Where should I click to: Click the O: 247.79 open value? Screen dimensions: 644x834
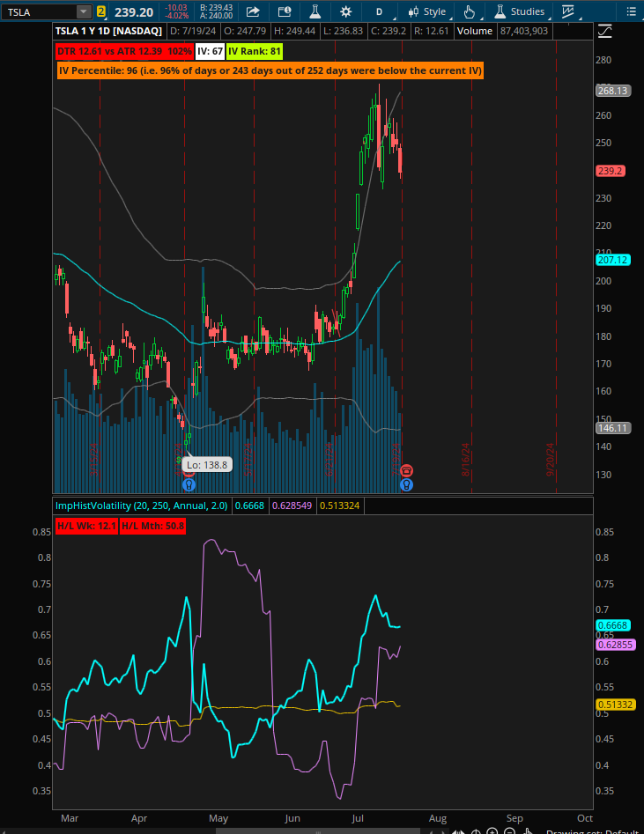[245, 31]
